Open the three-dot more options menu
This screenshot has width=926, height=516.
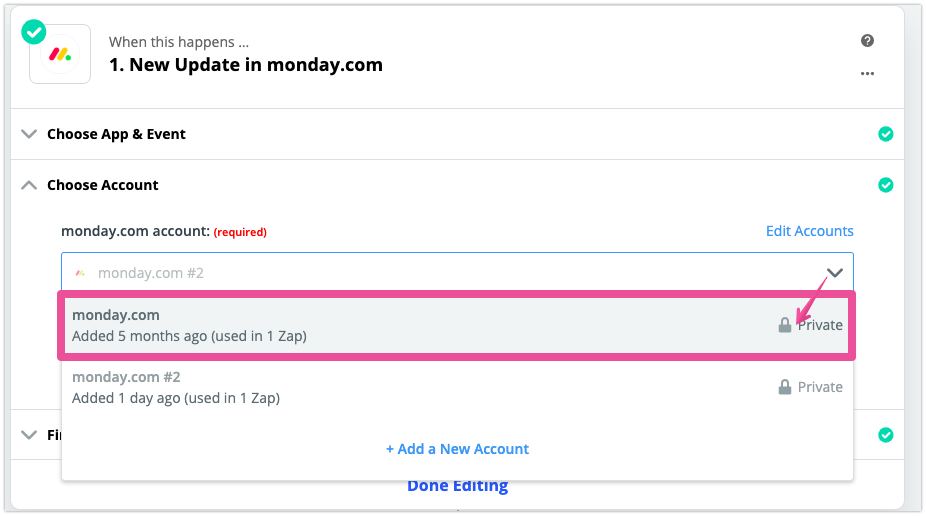867,74
